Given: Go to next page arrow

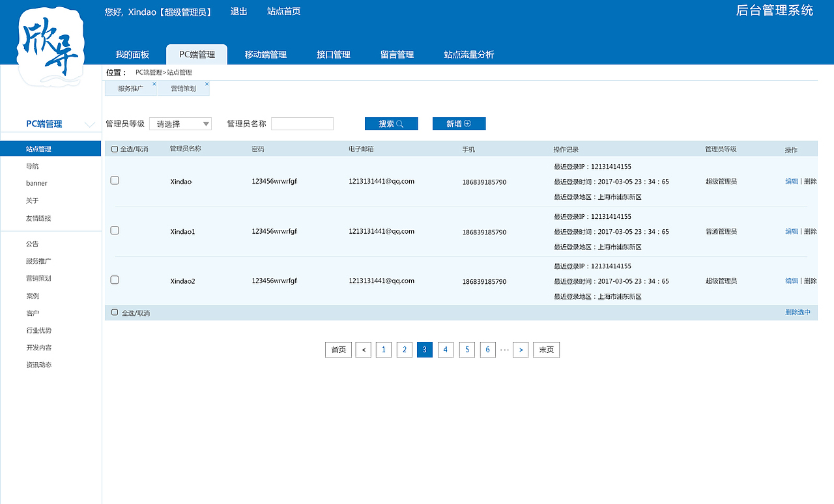Looking at the screenshot, I should pos(521,350).
